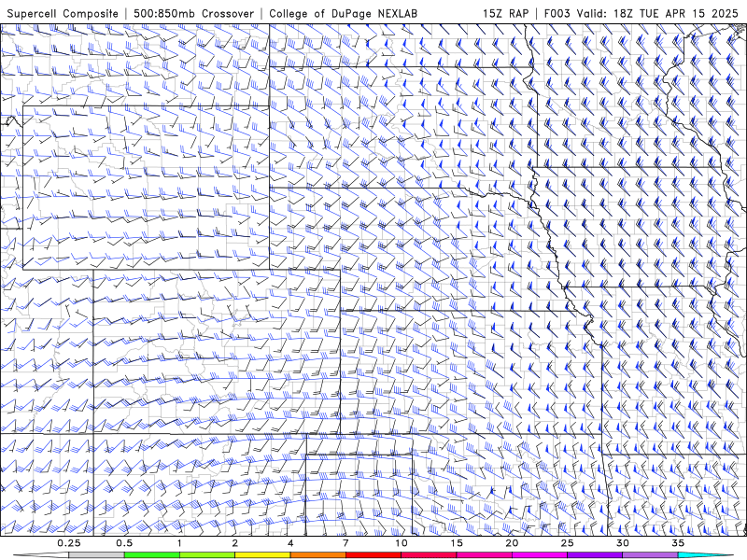Click the 'F003 Valid: 18Z TUE APR 15 2025' text

click(x=641, y=13)
